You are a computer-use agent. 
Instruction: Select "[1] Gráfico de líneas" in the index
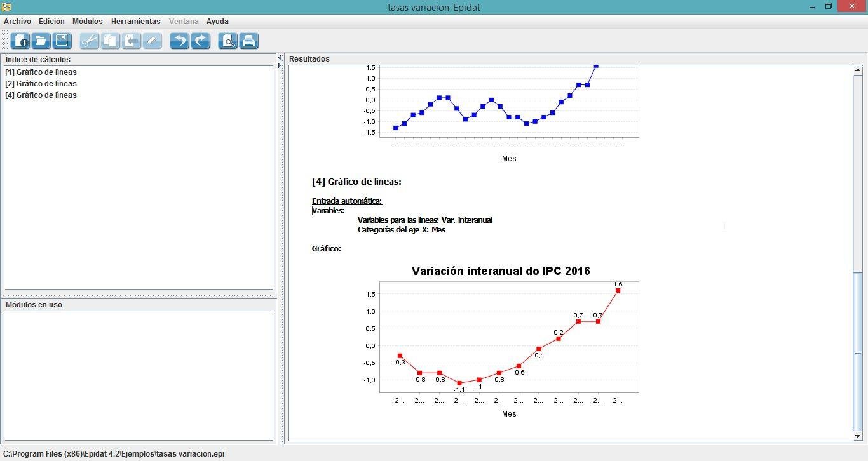[41, 72]
